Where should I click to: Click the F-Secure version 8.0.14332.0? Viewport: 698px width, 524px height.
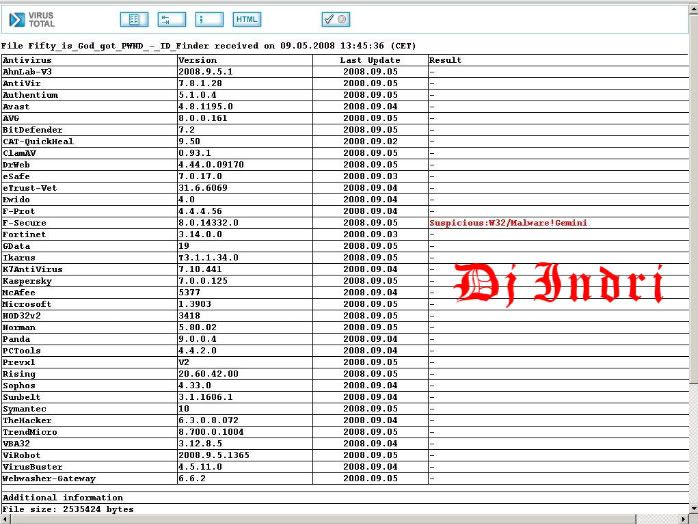208,223
